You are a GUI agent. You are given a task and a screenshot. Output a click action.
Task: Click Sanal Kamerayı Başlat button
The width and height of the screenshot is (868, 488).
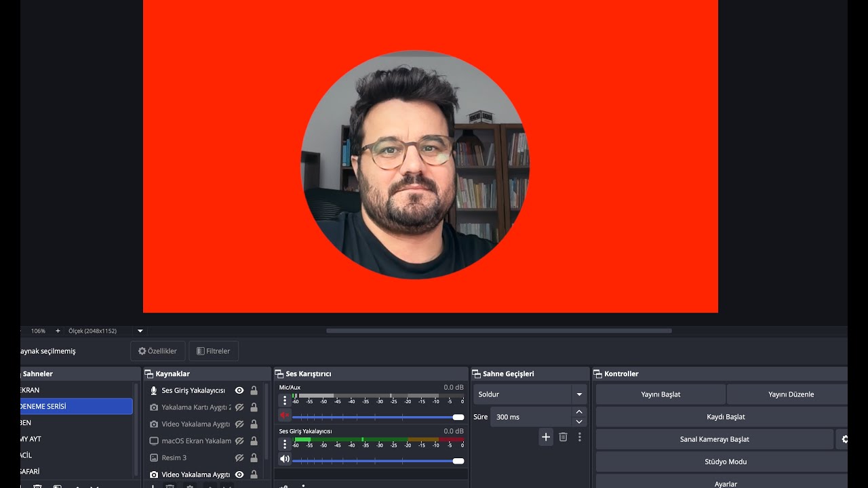tap(715, 439)
